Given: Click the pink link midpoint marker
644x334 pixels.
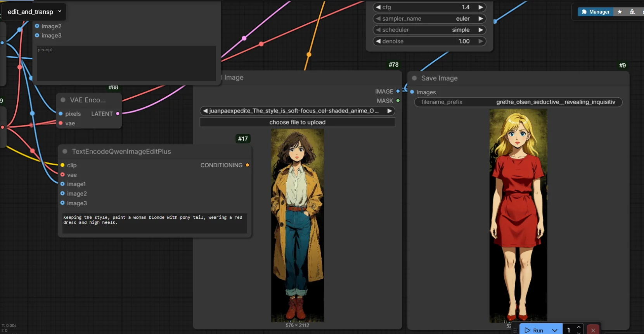Looking at the screenshot, I should [244, 38].
